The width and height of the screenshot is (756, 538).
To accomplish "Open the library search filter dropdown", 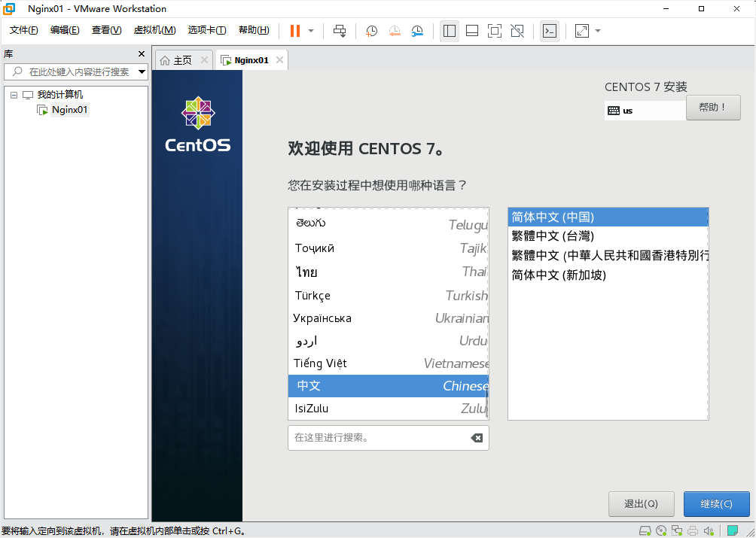I will 142,72.
